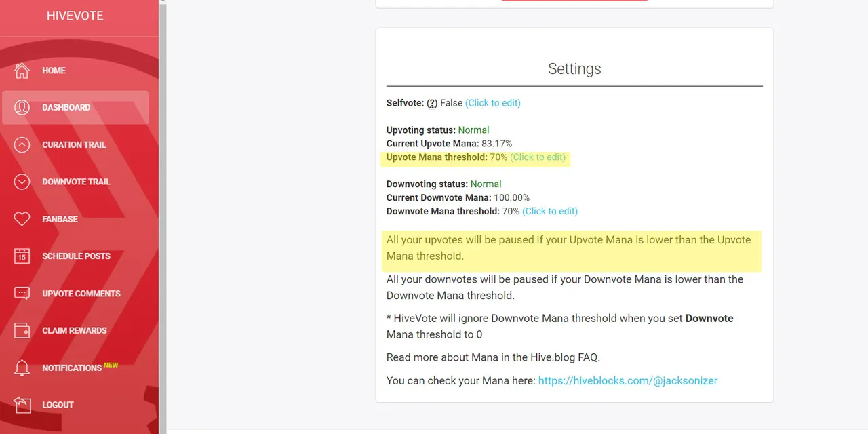Click the Claim Rewards wallet icon
Image resolution: width=868 pixels, height=434 pixels.
[22, 330]
